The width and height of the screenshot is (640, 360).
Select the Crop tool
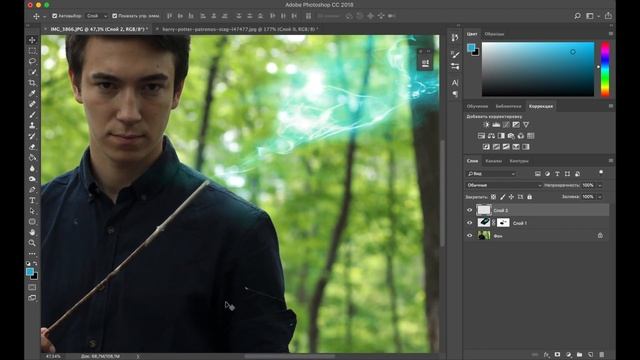32,83
